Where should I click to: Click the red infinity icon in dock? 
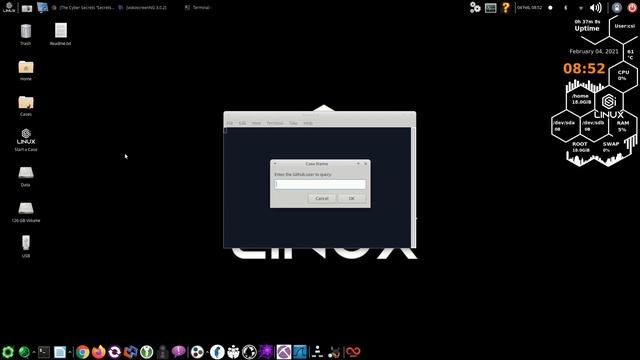click(x=353, y=351)
